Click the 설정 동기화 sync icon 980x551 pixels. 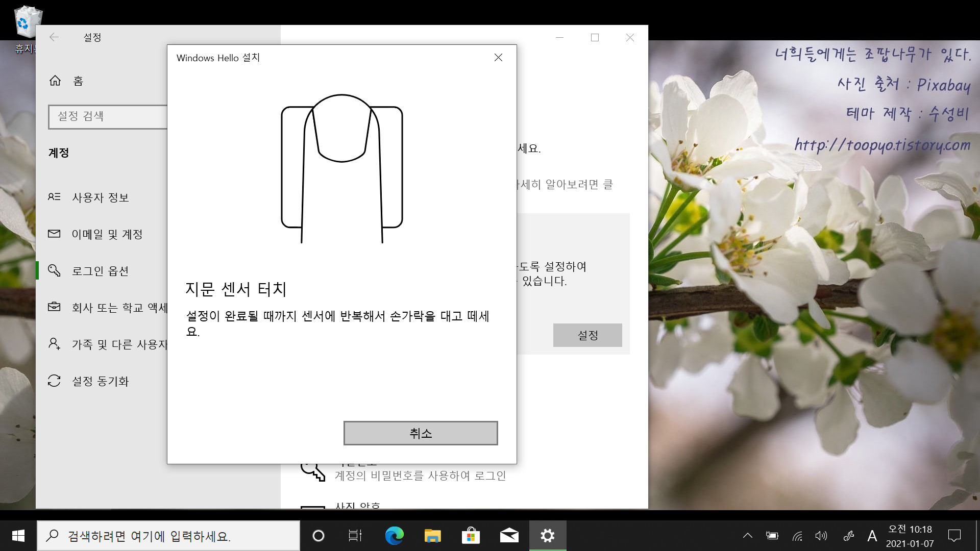click(54, 381)
